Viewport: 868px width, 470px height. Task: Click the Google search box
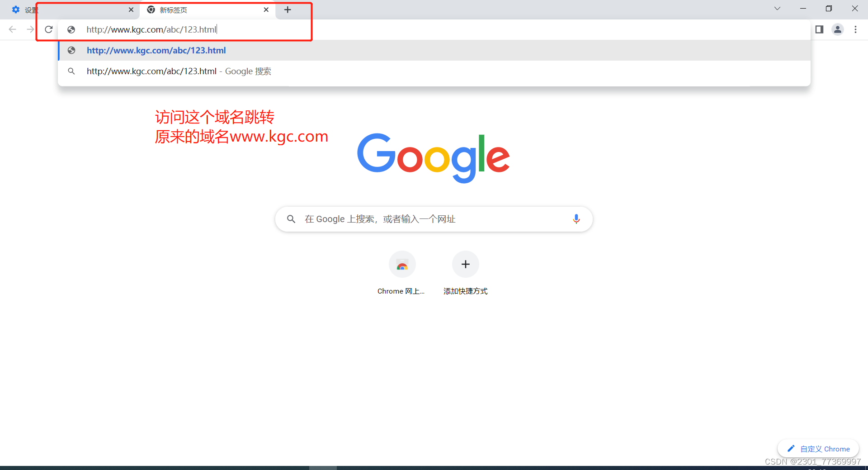(434, 219)
